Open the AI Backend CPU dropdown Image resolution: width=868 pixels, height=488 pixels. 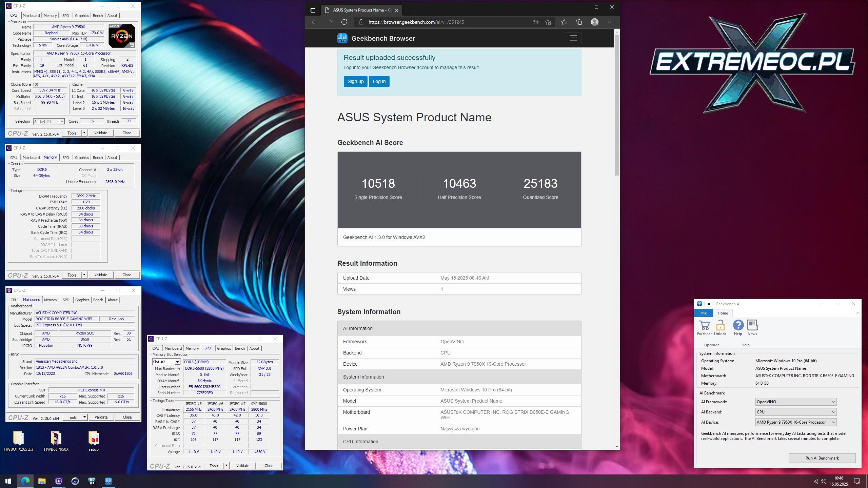point(796,412)
